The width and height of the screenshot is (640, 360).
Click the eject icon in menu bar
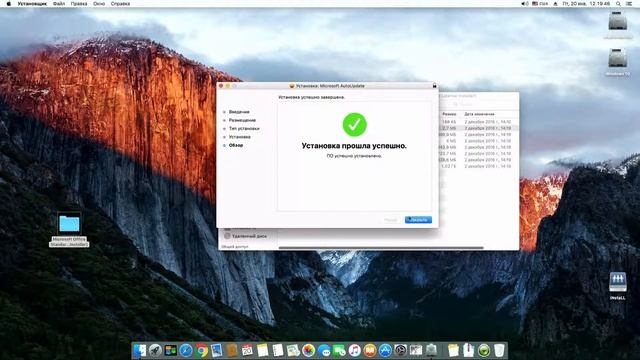(x=555, y=4)
